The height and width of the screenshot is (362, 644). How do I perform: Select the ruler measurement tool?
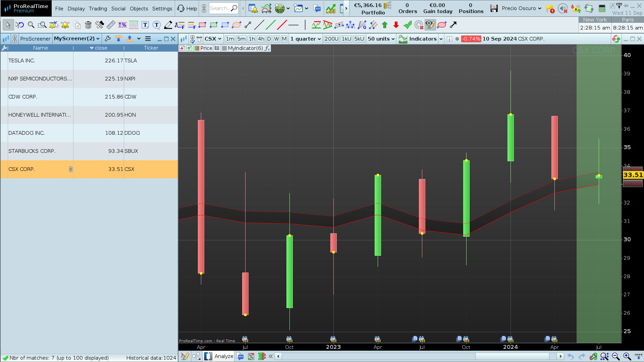[x=111, y=25]
